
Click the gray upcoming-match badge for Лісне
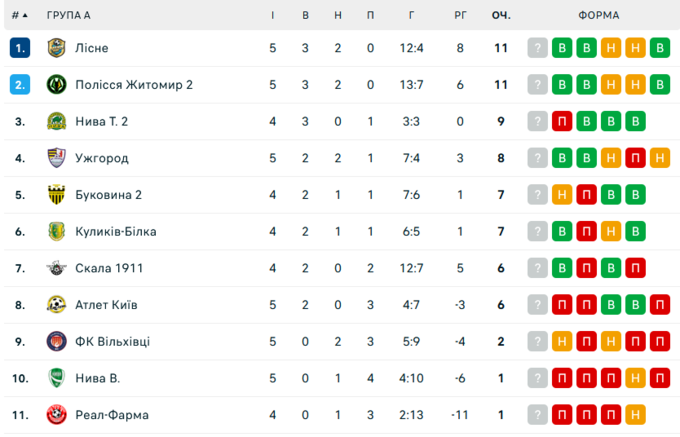click(x=538, y=48)
